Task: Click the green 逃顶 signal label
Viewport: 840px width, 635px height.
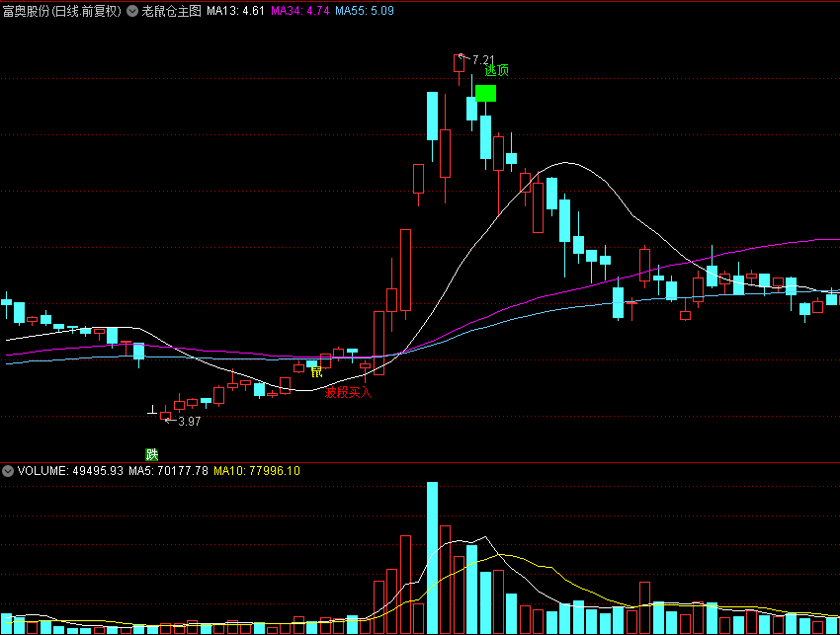Action: (497, 70)
